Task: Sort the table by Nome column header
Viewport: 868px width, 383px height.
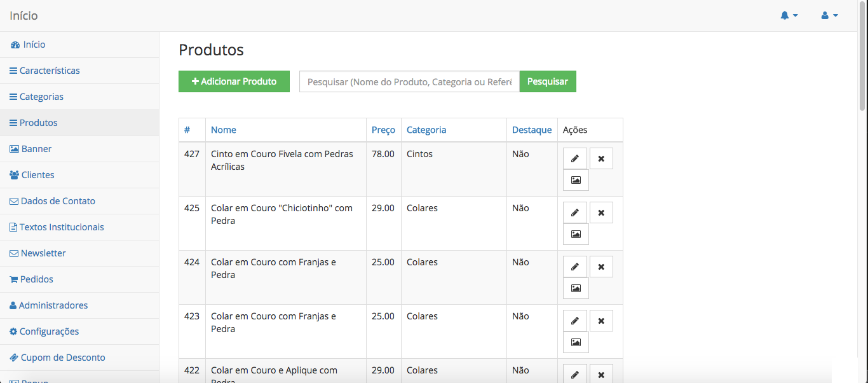Action: pyautogui.click(x=224, y=130)
